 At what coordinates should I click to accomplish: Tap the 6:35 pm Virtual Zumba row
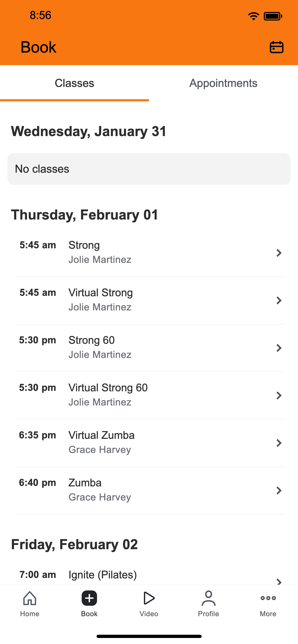[x=149, y=443]
